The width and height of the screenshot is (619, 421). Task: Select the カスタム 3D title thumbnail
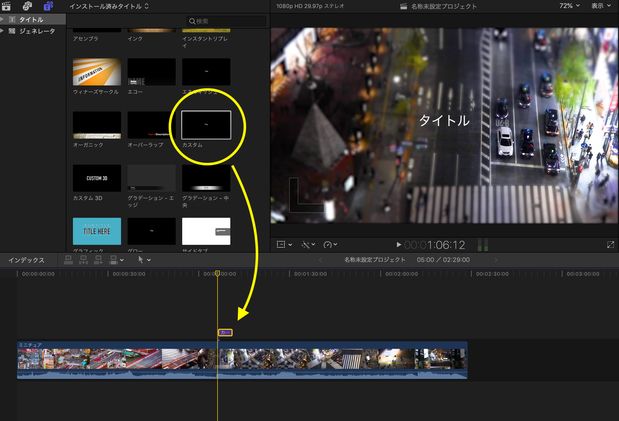pyautogui.click(x=97, y=178)
